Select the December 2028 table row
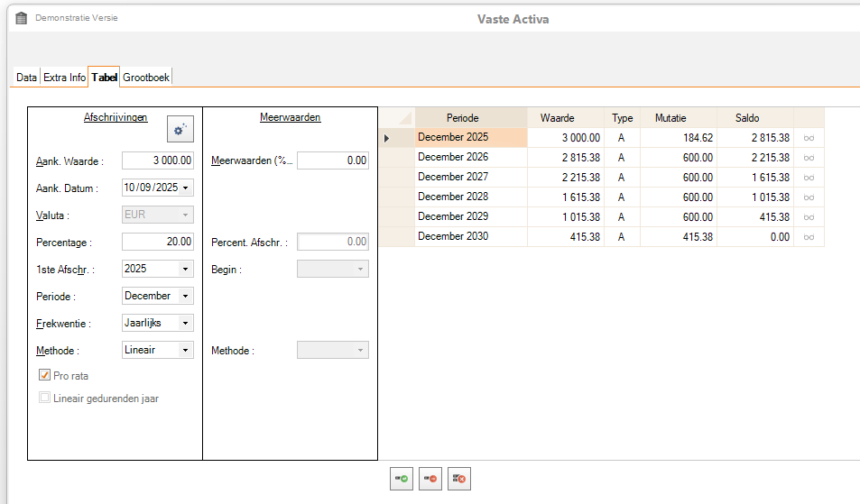The height and width of the screenshot is (504, 860). (469, 197)
